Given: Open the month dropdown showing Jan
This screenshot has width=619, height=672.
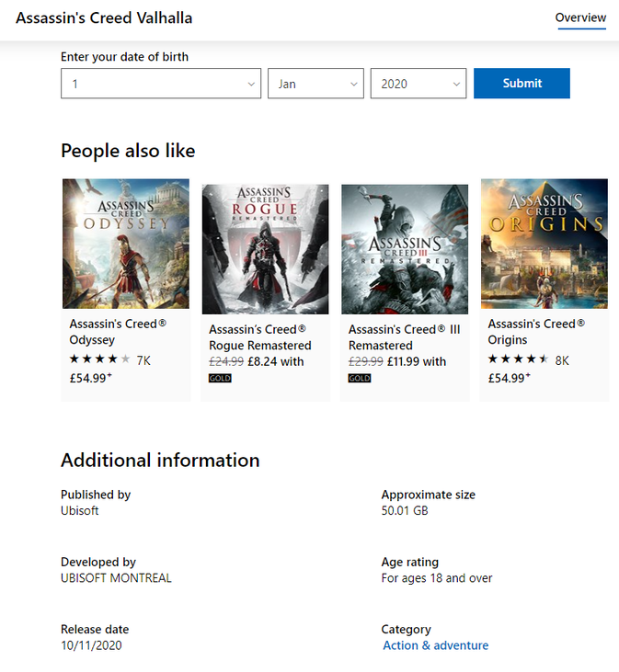Looking at the screenshot, I should click(x=315, y=83).
